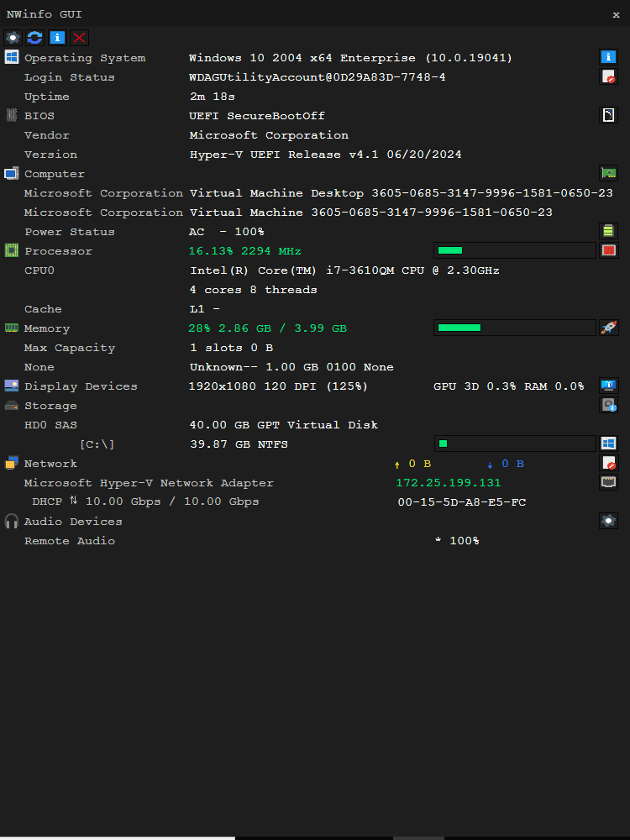The width and height of the screenshot is (630, 840).
Task: Click 'Unknown-- 1.00 GB 0100 None' text
Action: pyautogui.click(x=291, y=367)
